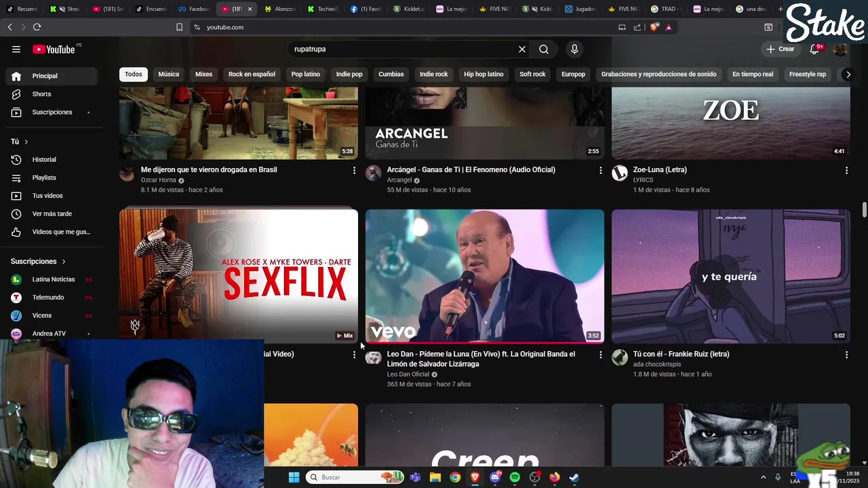Viewport: 868px width, 488px height.
Task: Open the Sexflix Alex Rose thumbnail
Action: [239, 276]
